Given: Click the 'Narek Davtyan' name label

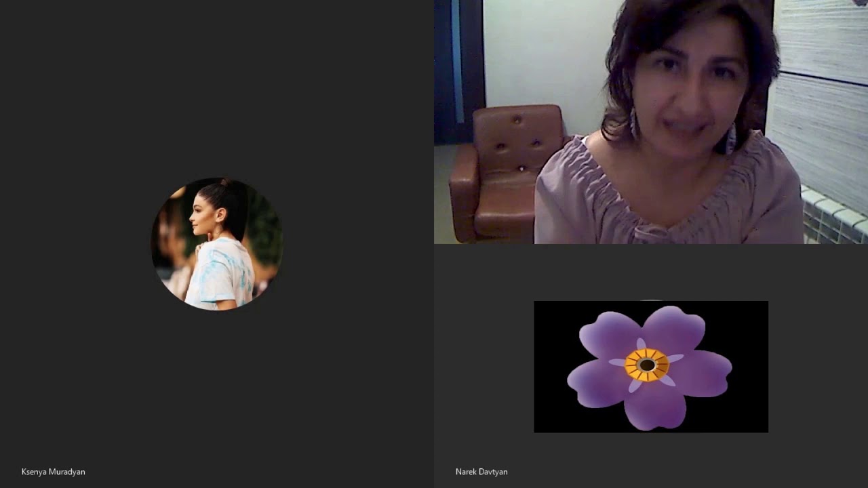Looking at the screenshot, I should (x=481, y=472).
